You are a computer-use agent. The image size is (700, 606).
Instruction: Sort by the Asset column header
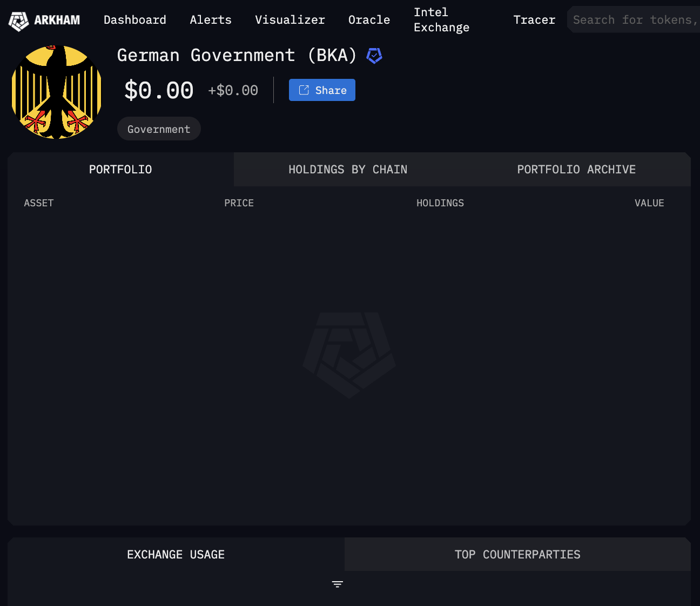(39, 203)
